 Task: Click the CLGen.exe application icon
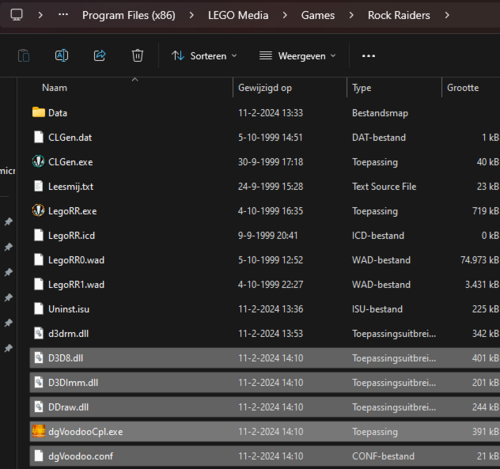pyautogui.click(x=38, y=162)
